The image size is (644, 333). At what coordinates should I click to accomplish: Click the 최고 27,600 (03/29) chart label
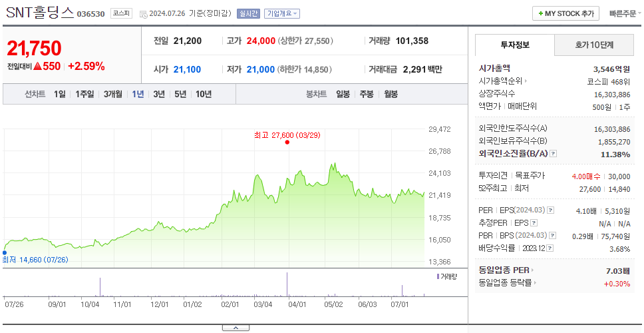287,135
